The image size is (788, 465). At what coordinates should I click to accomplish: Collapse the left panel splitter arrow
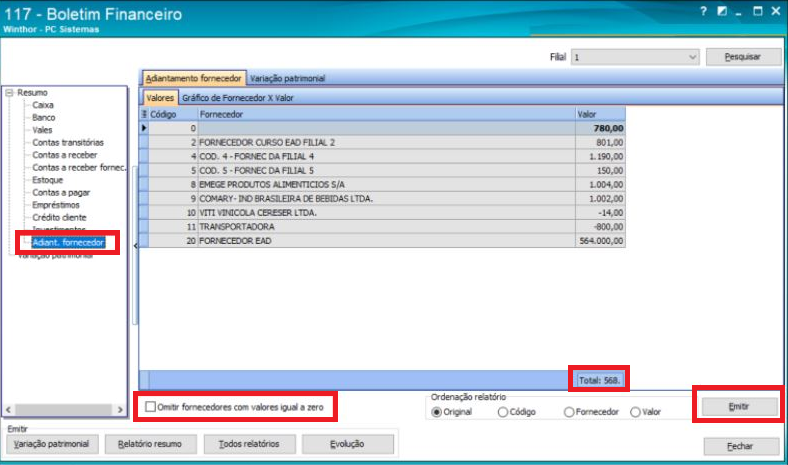coord(135,246)
